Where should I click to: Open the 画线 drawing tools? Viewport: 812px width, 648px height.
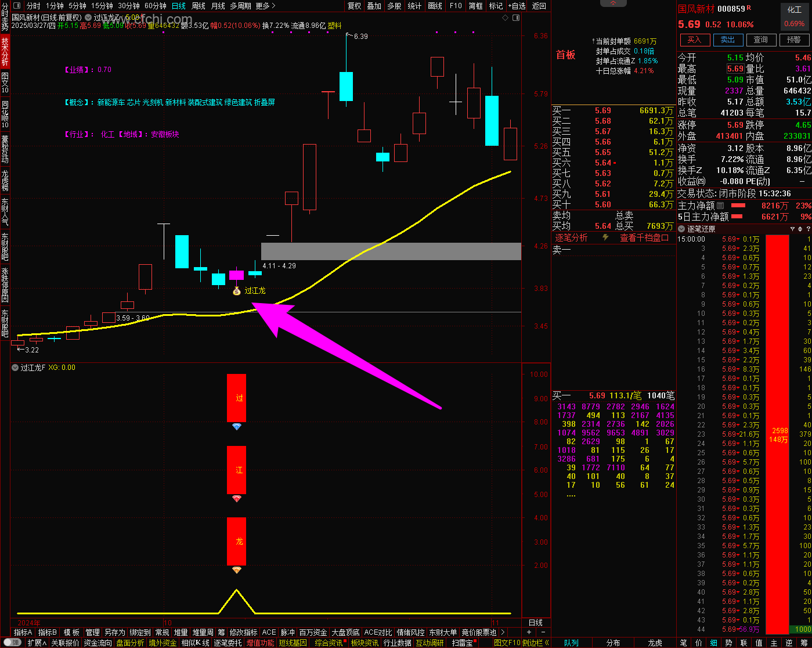coord(435,6)
